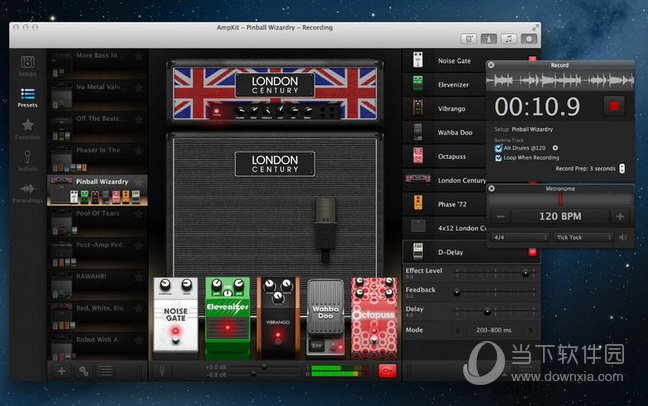This screenshot has width=648, height=406.
Task: Select the Post-Amp Ped preset
Action: pos(98,253)
